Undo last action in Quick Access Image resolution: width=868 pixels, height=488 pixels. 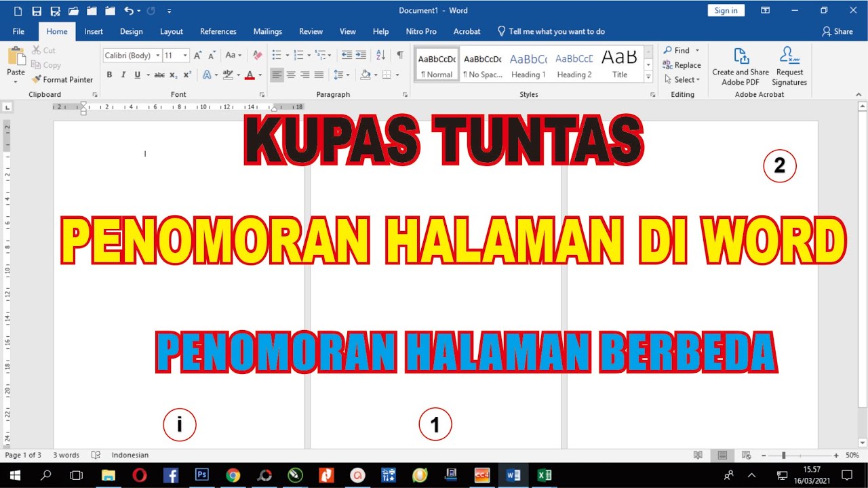[128, 11]
